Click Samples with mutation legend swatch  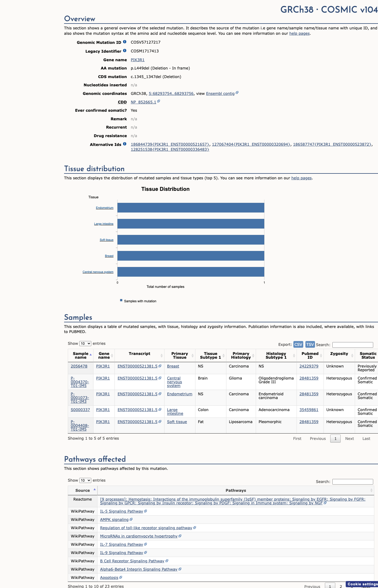click(x=121, y=300)
